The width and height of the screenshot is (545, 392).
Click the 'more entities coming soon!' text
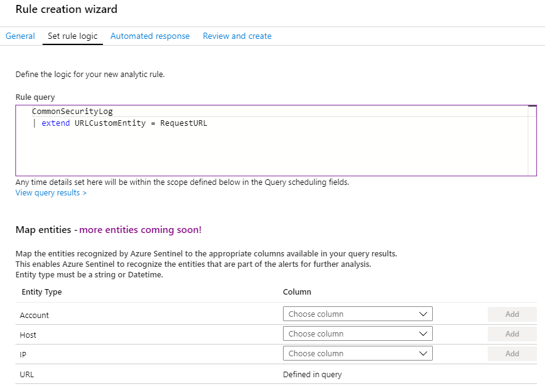[x=141, y=230]
